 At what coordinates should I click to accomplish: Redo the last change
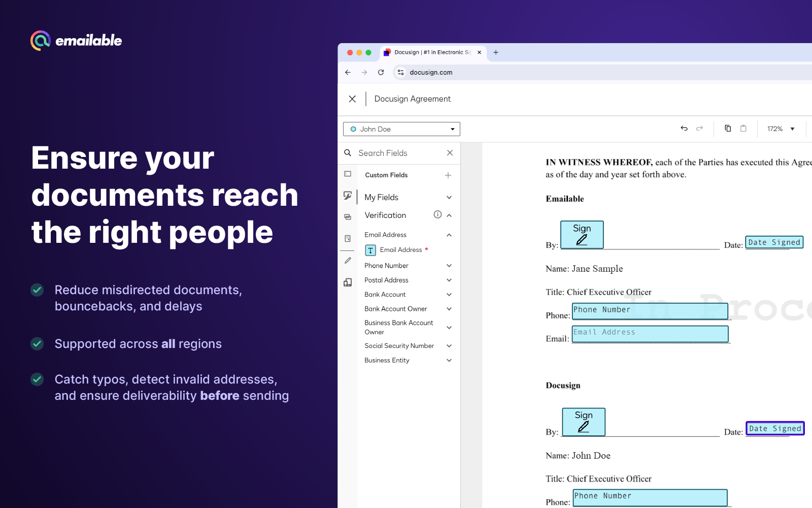699,129
